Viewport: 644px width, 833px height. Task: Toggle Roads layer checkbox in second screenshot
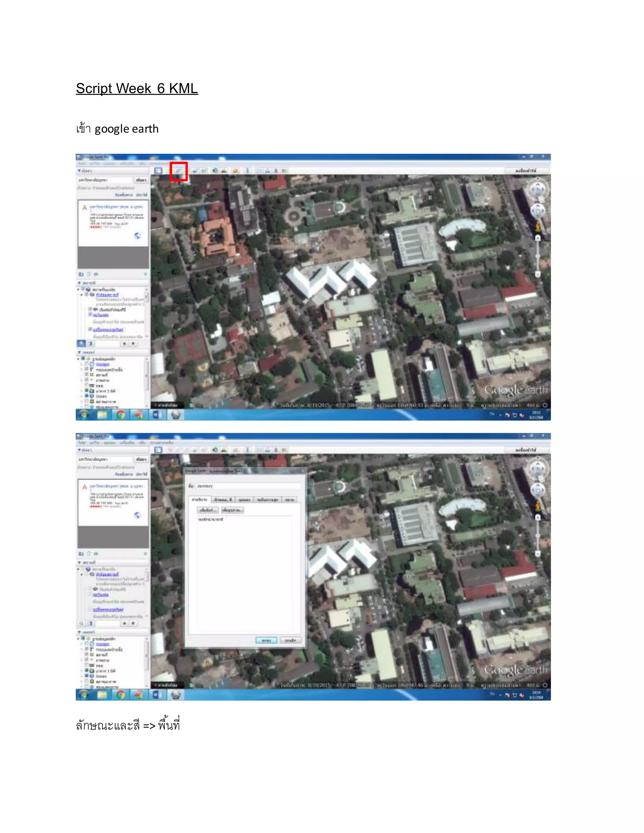coord(86,665)
